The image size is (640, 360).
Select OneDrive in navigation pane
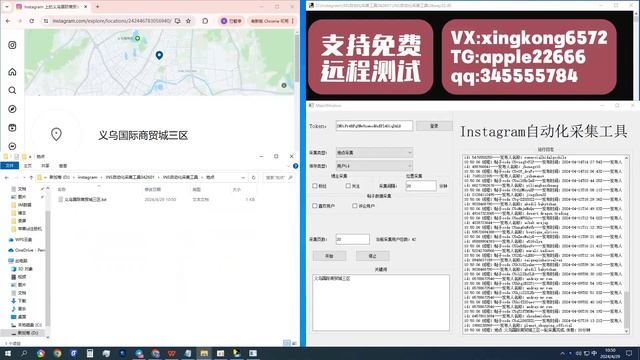[x=27, y=250]
